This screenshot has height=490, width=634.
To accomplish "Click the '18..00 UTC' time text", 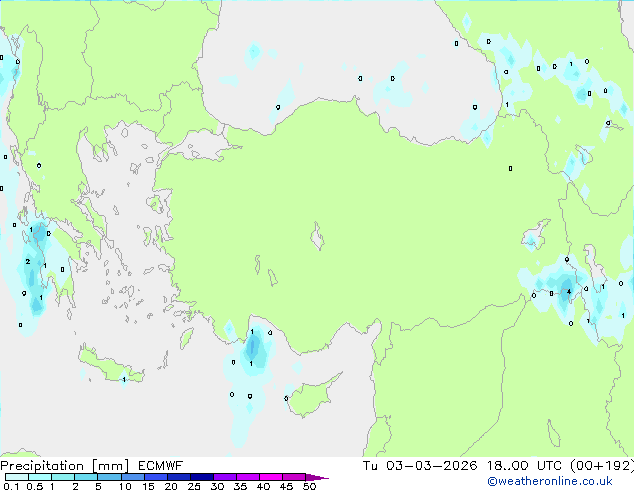I will (x=524, y=466).
